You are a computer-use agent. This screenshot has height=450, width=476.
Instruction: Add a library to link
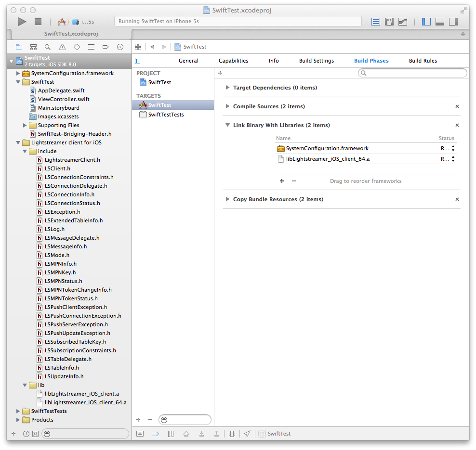pos(282,181)
